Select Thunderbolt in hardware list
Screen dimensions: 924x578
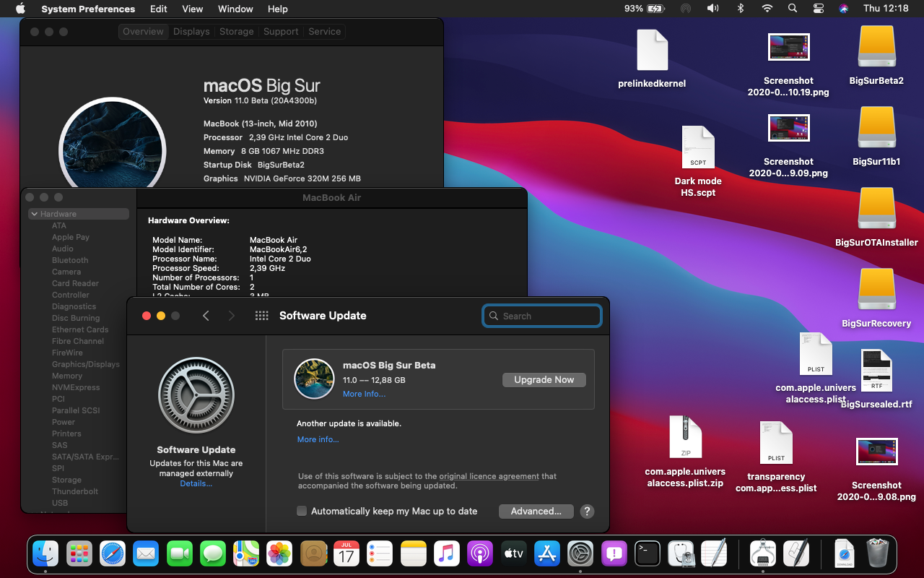(75, 491)
